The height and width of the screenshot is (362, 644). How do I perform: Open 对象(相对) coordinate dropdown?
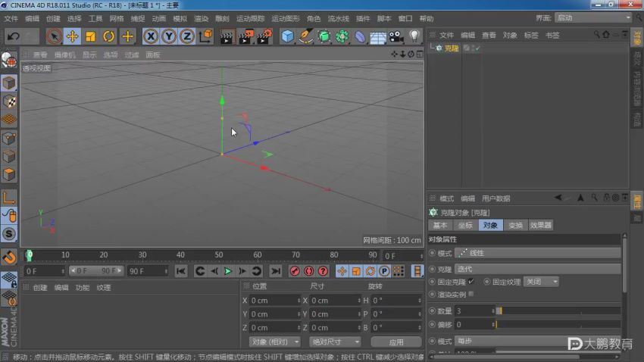[274, 342]
